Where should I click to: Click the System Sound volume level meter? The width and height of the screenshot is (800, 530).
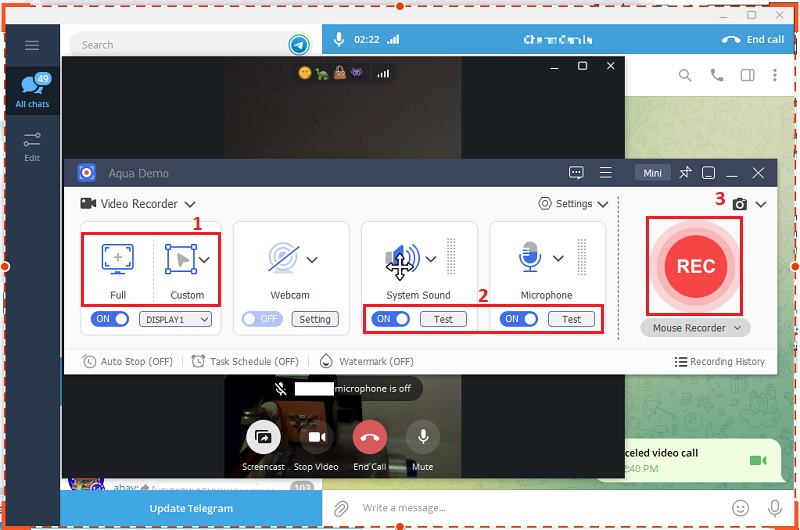[x=451, y=257]
